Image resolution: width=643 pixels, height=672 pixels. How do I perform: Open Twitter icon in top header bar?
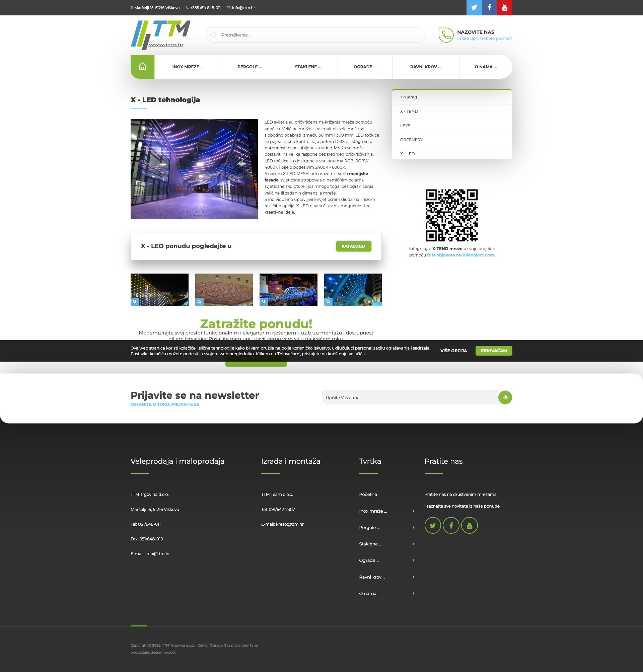[x=474, y=8]
